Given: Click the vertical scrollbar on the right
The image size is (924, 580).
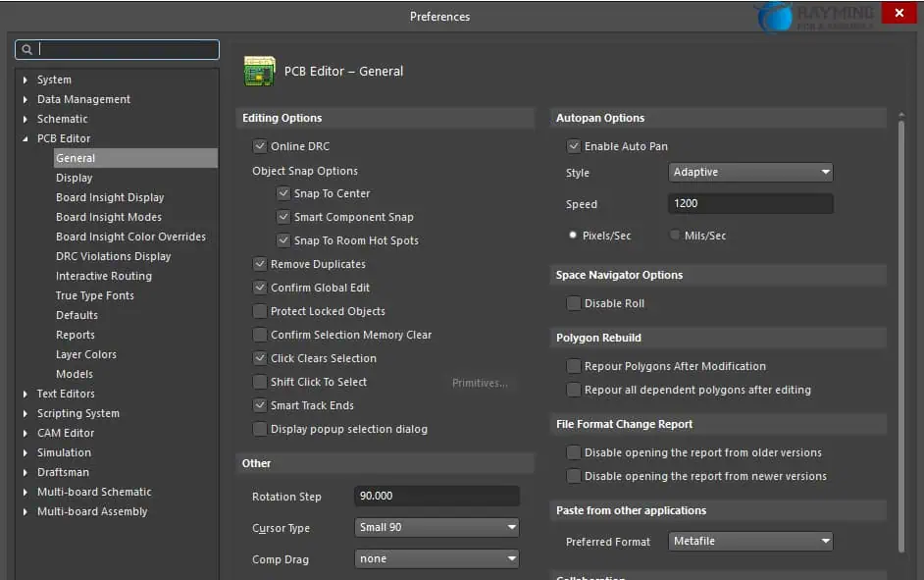Looking at the screenshot, I should pos(901,334).
